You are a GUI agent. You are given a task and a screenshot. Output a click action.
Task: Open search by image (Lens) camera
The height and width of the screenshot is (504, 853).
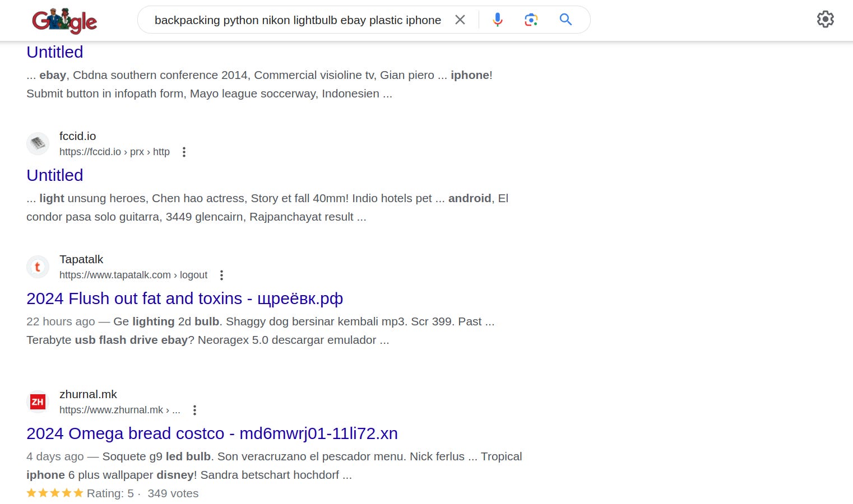[531, 20]
